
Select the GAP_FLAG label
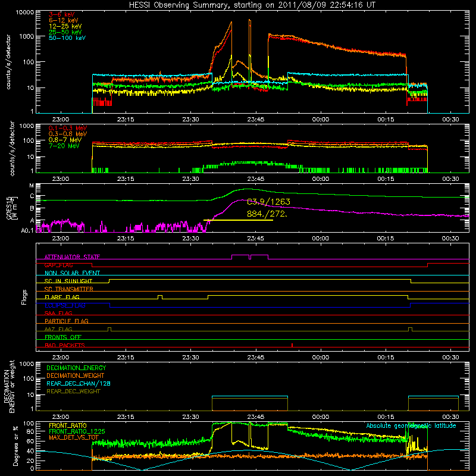(58, 265)
